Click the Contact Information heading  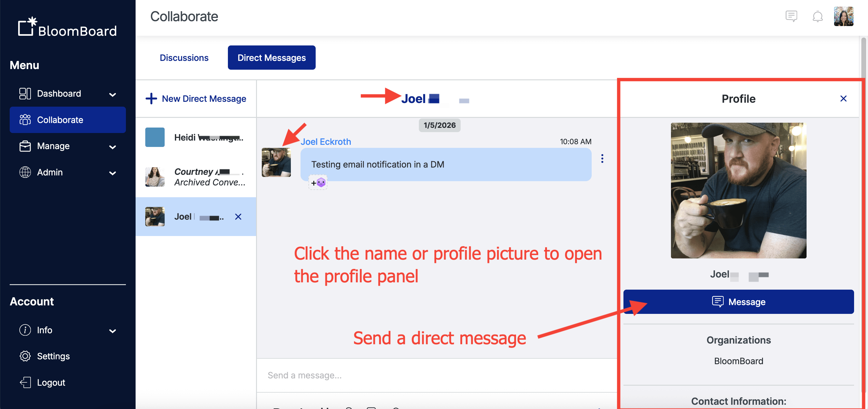738,401
